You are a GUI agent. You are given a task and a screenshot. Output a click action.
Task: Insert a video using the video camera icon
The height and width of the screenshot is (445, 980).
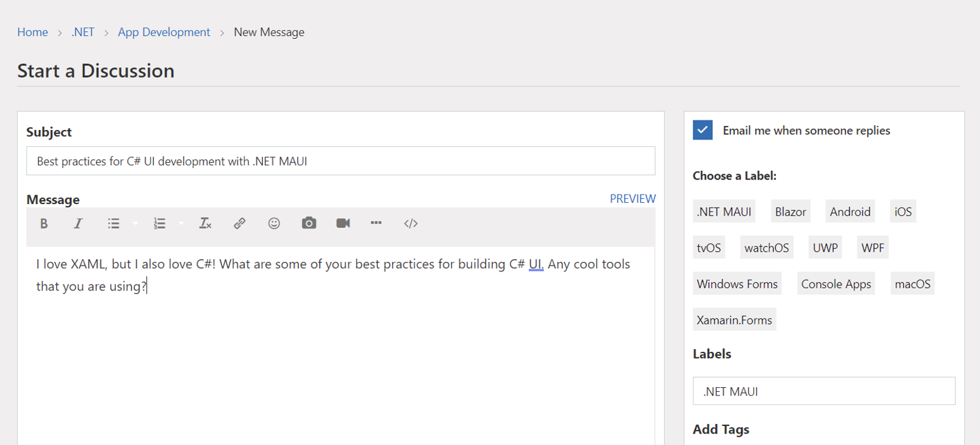pos(342,223)
